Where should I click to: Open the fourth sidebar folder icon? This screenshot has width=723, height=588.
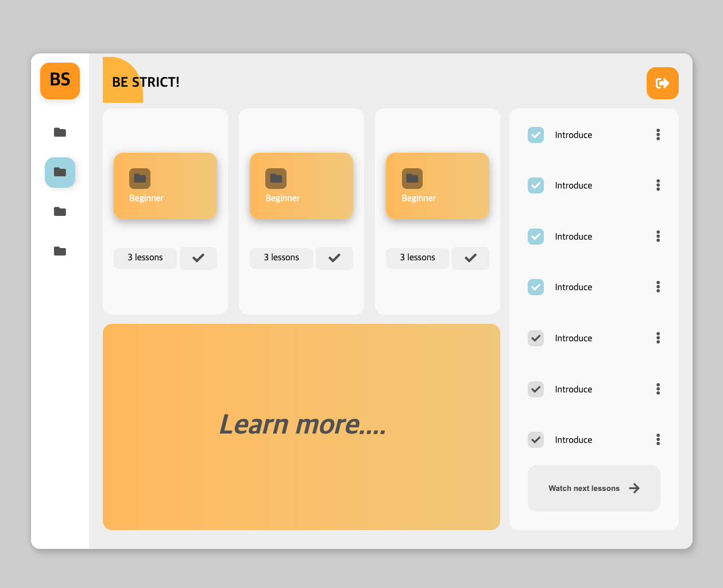pos(60,251)
